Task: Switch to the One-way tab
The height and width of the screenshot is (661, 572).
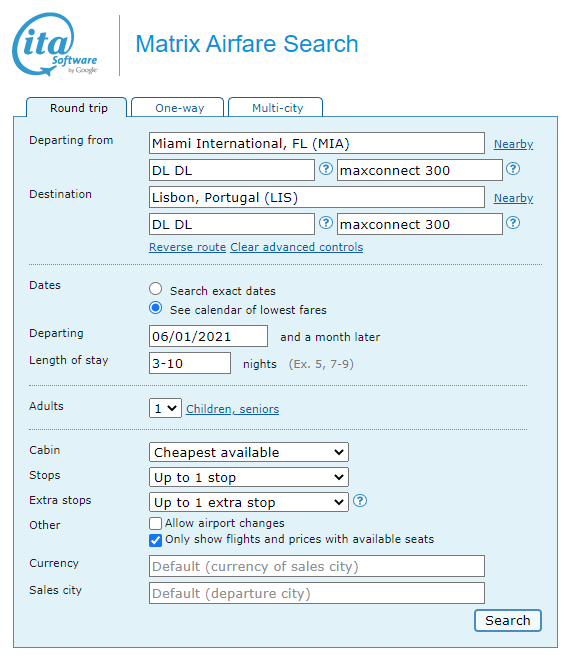Action: [x=177, y=107]
